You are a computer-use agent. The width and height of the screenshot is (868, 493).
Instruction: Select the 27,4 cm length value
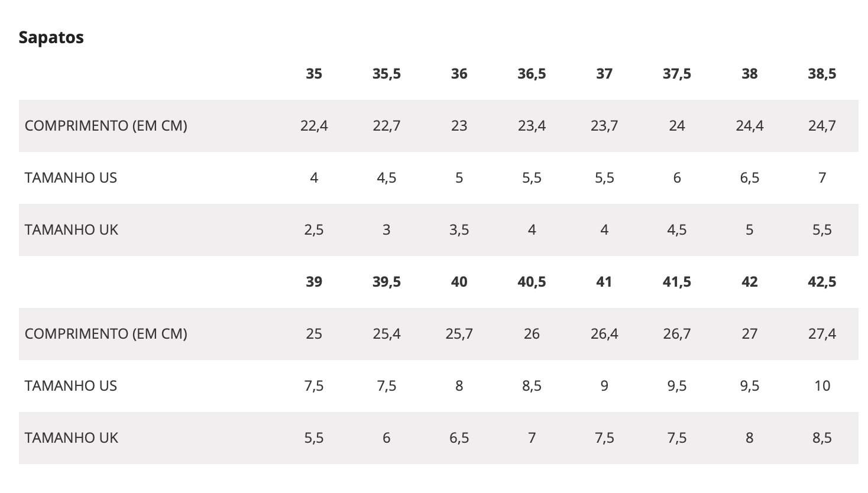pos(822,334)
